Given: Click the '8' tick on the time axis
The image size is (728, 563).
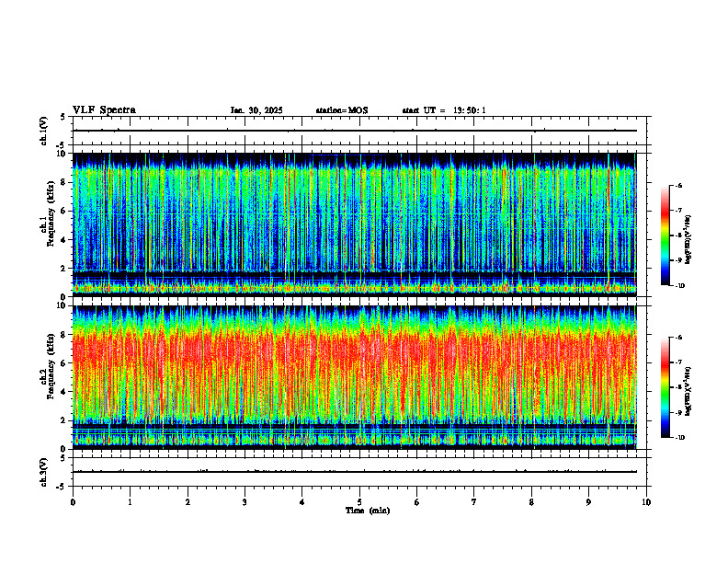Looking at the screenshot, I should point(531,502).
